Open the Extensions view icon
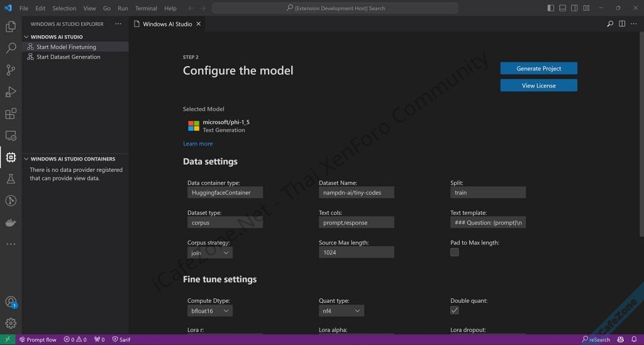The width and height of the screenshot is (644, 345). click(x=11, y=114)
